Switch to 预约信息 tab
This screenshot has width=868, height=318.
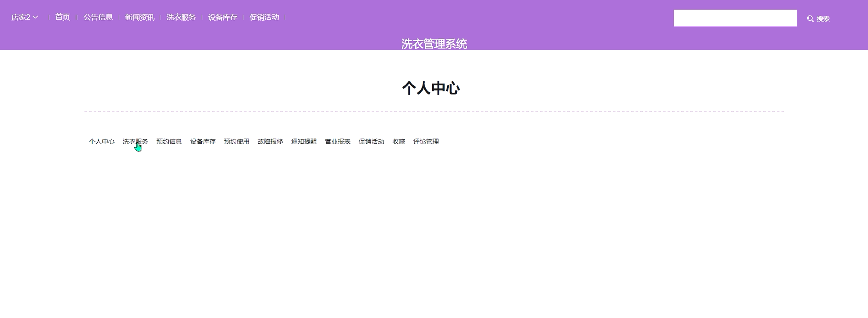(x=169, y=141)
